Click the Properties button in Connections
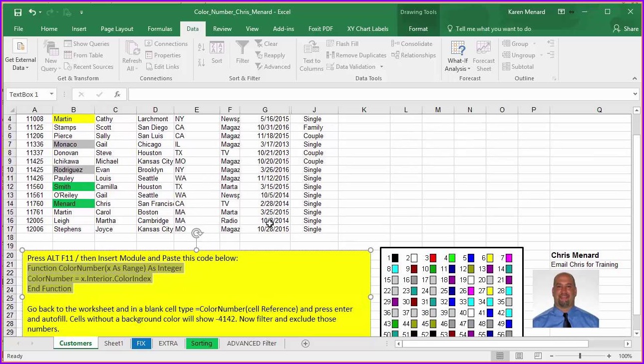The width and height of the screenshot is (644, 364). point(163,55)
